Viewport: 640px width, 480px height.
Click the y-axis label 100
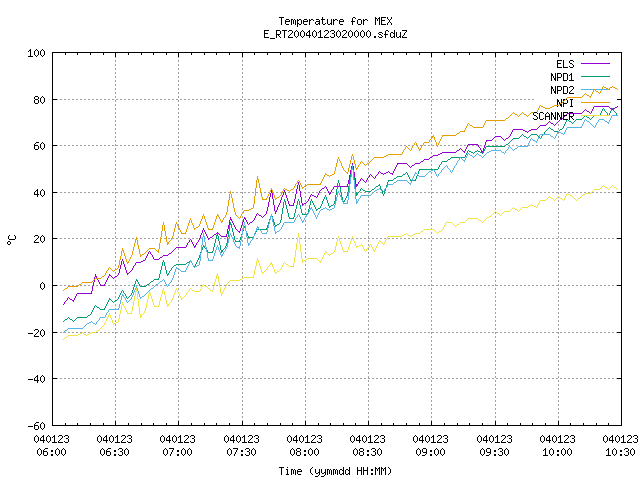click(36, 53)
